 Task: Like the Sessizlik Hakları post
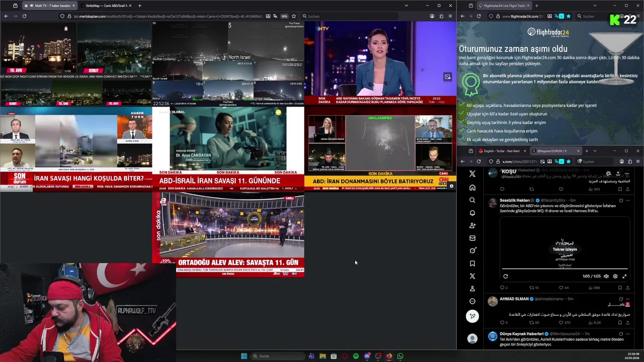pos(563,288)
